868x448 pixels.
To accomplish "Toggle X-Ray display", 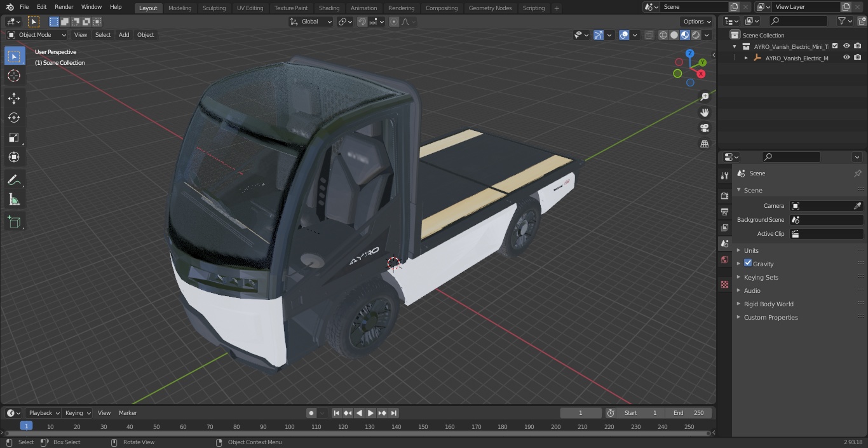I will click(649, 35).
